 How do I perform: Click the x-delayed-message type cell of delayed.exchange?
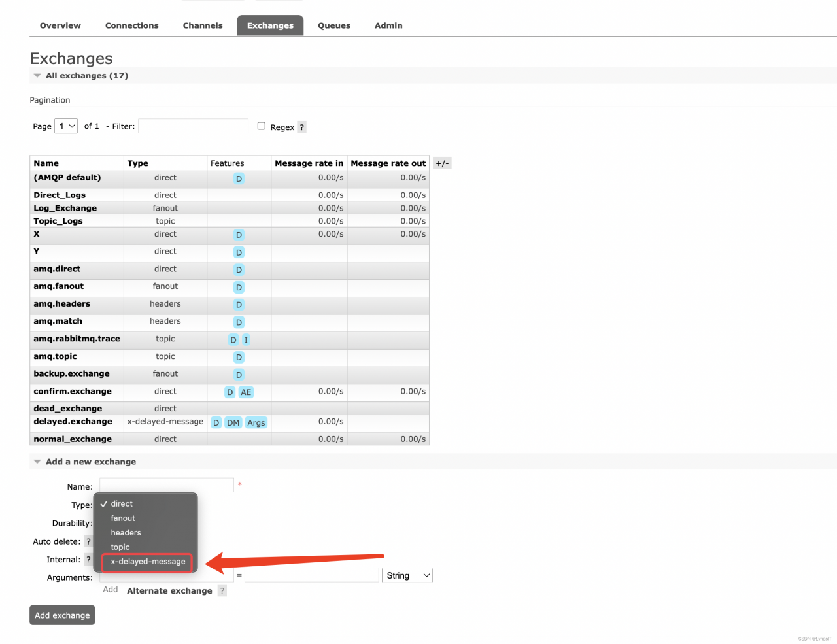(165, 422)
